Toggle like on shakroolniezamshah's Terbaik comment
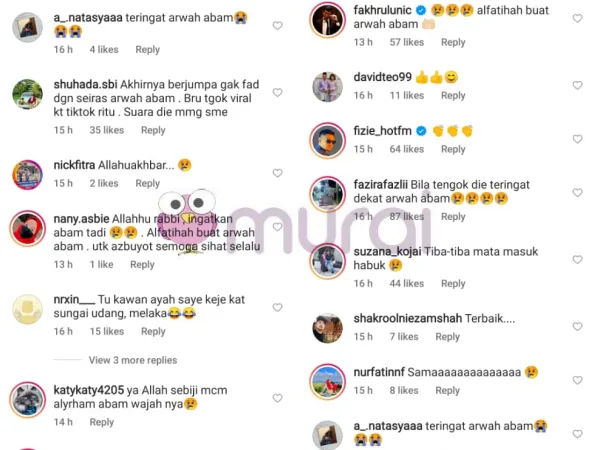Image resolution: width=600 pixels, height=450 pixels. (x=577, y=327)
